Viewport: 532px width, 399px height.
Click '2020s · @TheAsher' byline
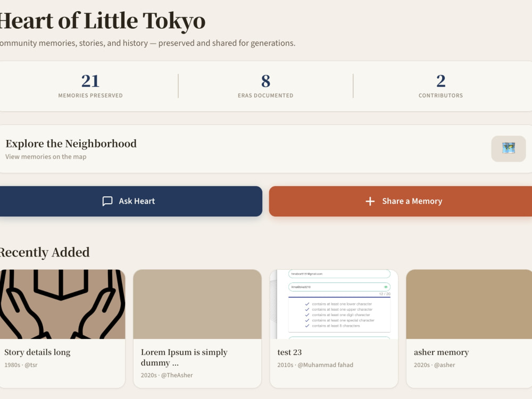click(167, 375)
